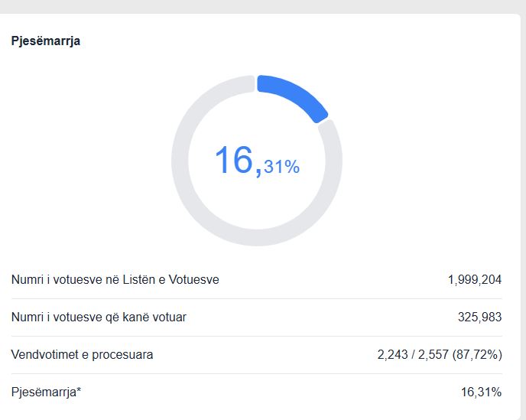This screenshot has height=420, width=526.
Task: Click the value 325,983
Action: pyautogui.click(x=479, y=317)
